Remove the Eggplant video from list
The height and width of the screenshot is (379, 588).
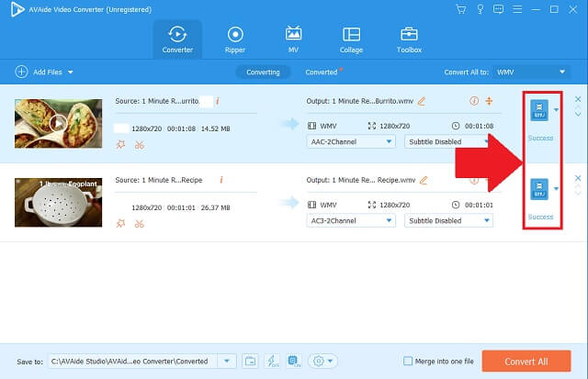tap(578, 178)
